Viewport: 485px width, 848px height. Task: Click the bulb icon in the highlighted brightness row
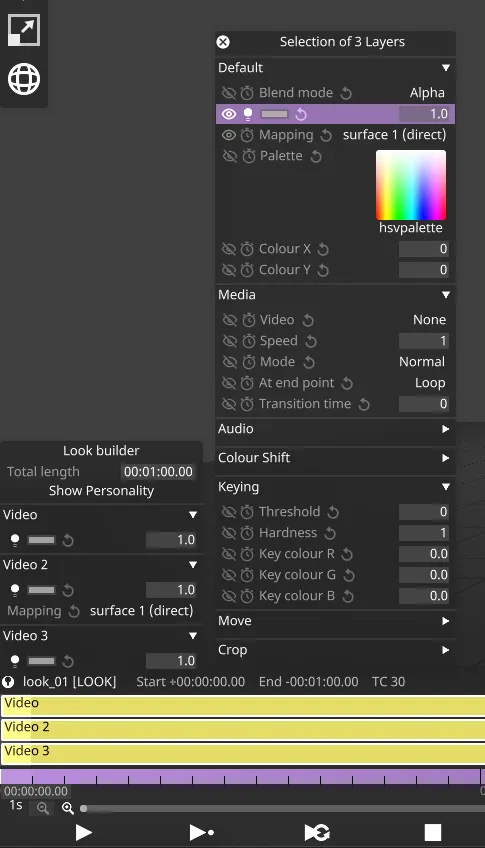pyautogui.click(x=248, y=114)
